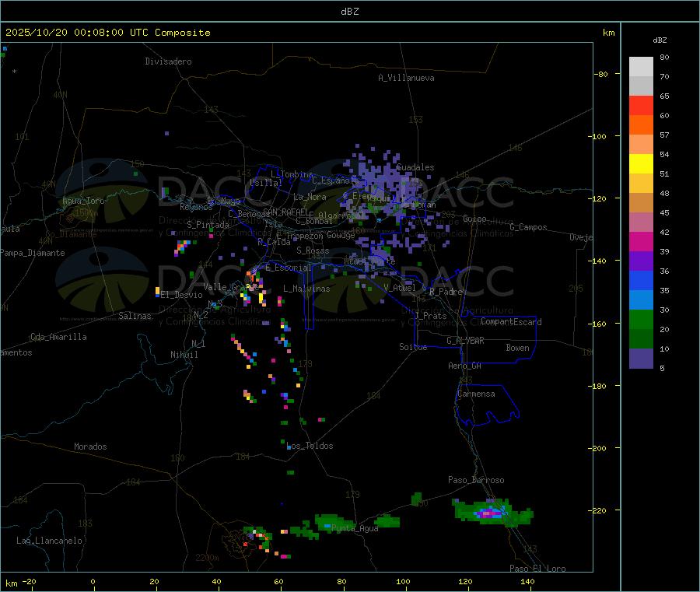
Task: Click the orange 57-60 dBZ legend swatch
Action: pyautogui.click(x=641, y=125)
